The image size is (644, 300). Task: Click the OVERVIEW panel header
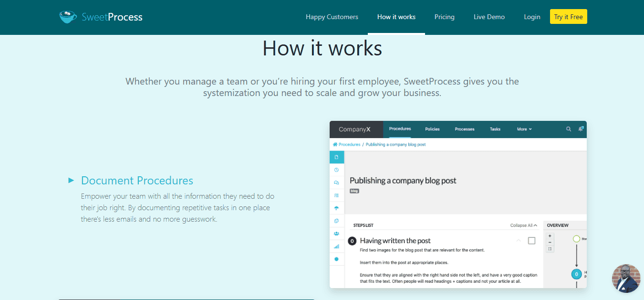point(558,225)
